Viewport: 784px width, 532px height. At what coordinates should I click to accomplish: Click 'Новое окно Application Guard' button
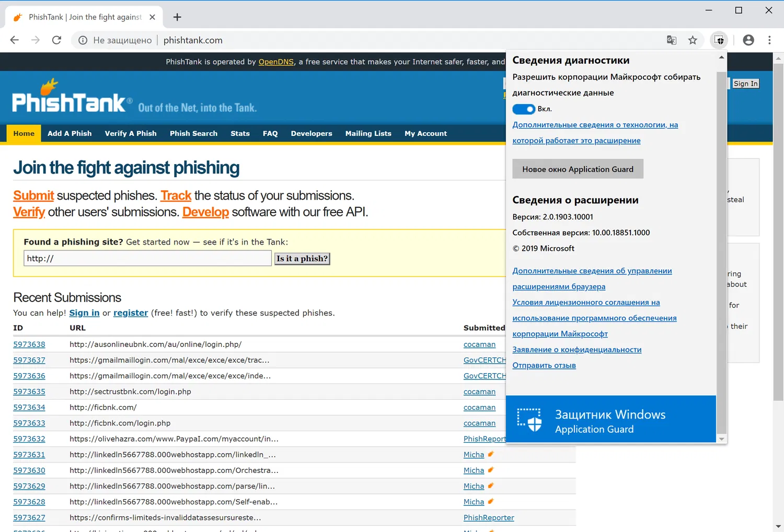click(x=578, y=169)
